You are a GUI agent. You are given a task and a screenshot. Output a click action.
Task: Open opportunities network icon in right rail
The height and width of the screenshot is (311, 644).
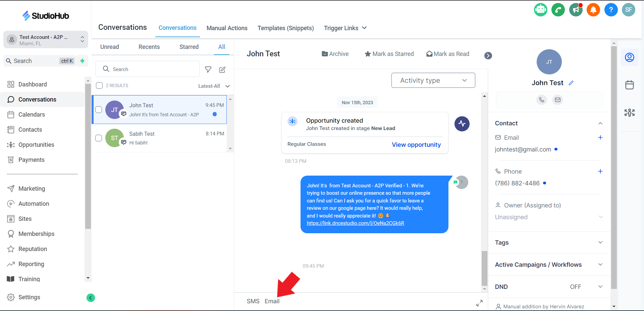click(630, 113)
